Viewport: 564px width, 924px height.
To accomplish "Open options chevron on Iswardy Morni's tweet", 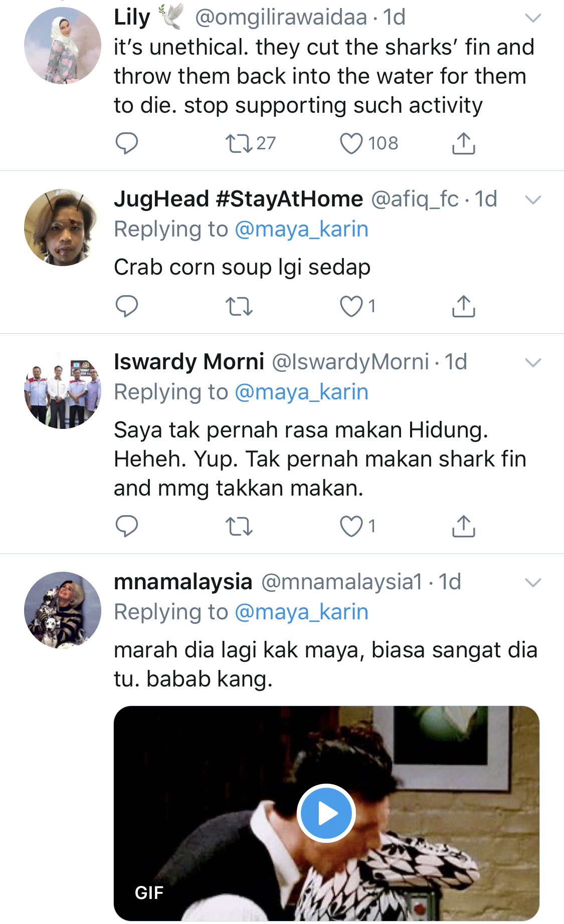I will coord(532,362).
